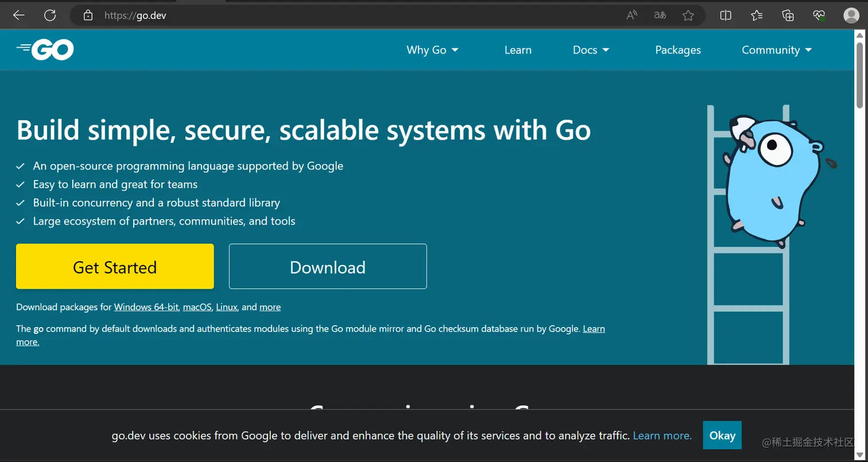
Task: Reload the go.dev page
Action: (x=50, y=16)
